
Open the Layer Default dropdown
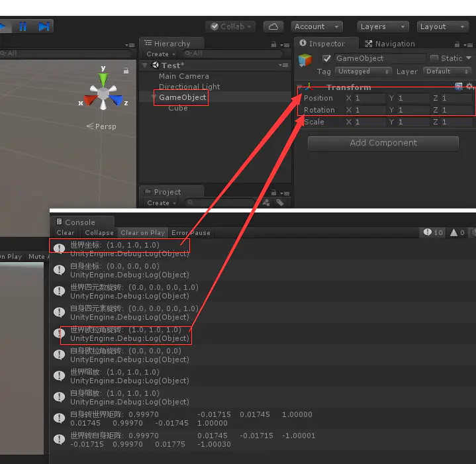tap(447, 71)
